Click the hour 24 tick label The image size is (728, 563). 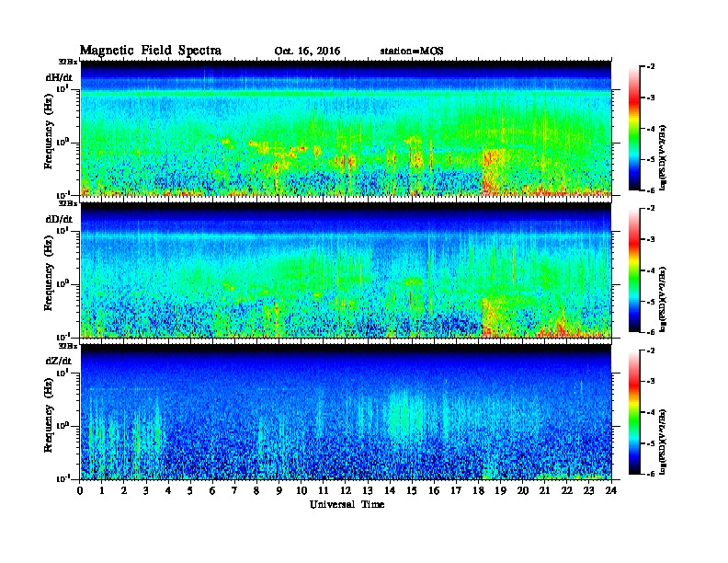pyautogui.click(x=611, y=490)
